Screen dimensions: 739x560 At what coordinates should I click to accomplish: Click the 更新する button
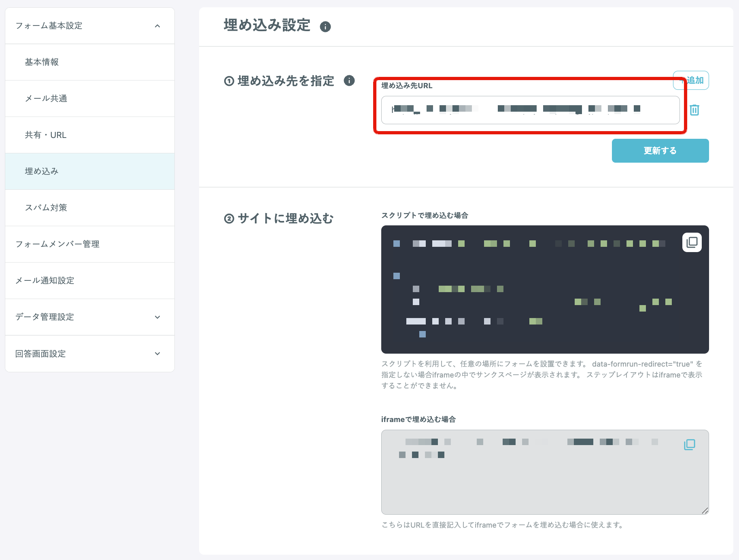point(660,151)
